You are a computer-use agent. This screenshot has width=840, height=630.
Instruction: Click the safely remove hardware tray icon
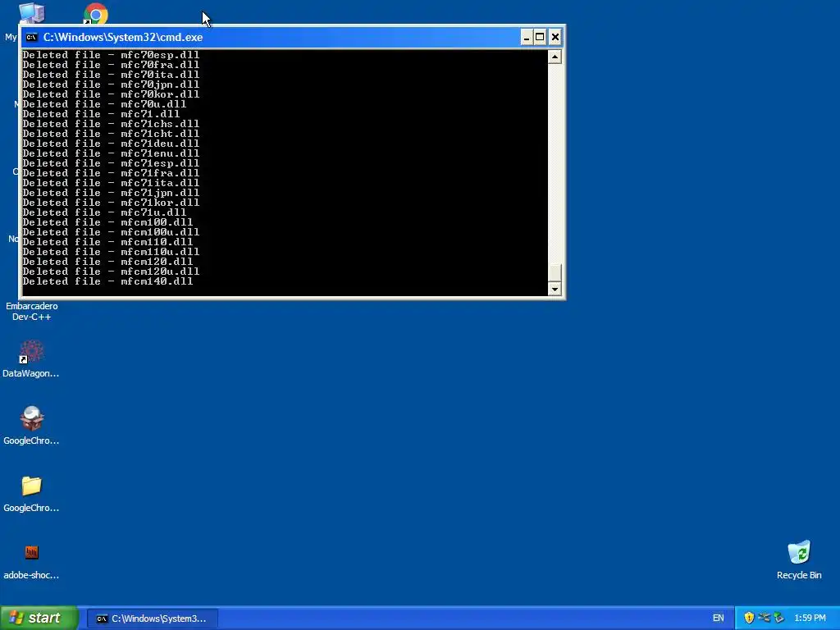[779, 618]
